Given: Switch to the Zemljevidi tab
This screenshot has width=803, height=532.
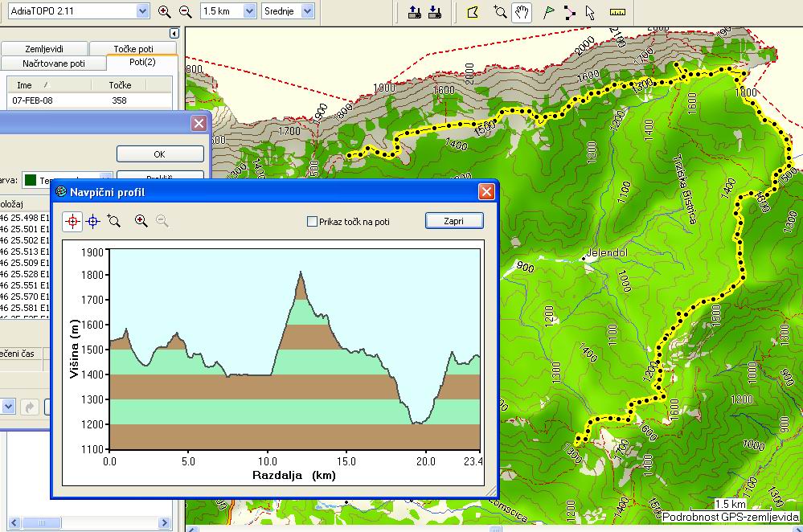Looking at the screenshot, I should click(x=44, y=49).
